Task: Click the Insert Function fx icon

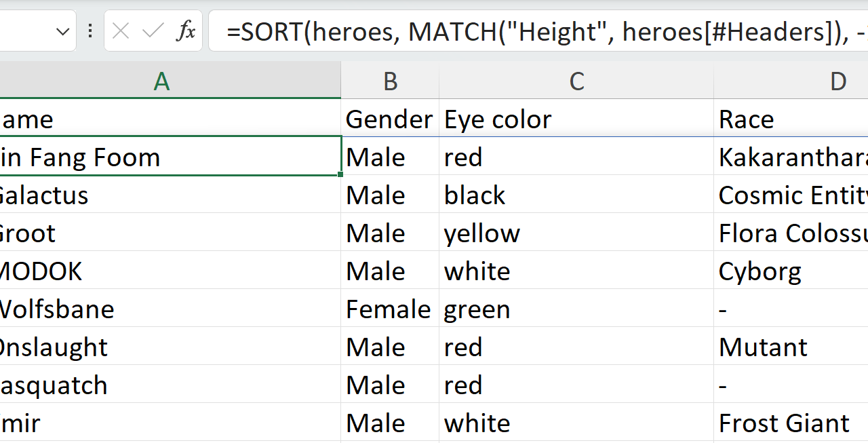Action: point(186,31)
